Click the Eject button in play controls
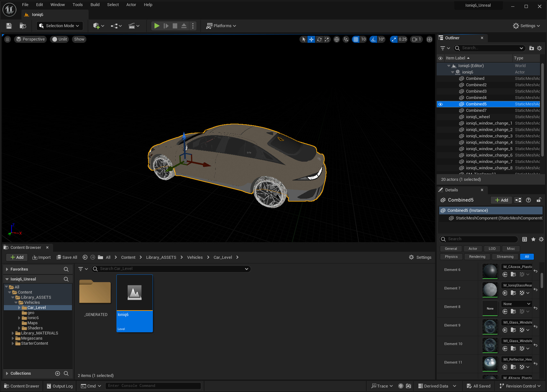 [x=184, y=26]
